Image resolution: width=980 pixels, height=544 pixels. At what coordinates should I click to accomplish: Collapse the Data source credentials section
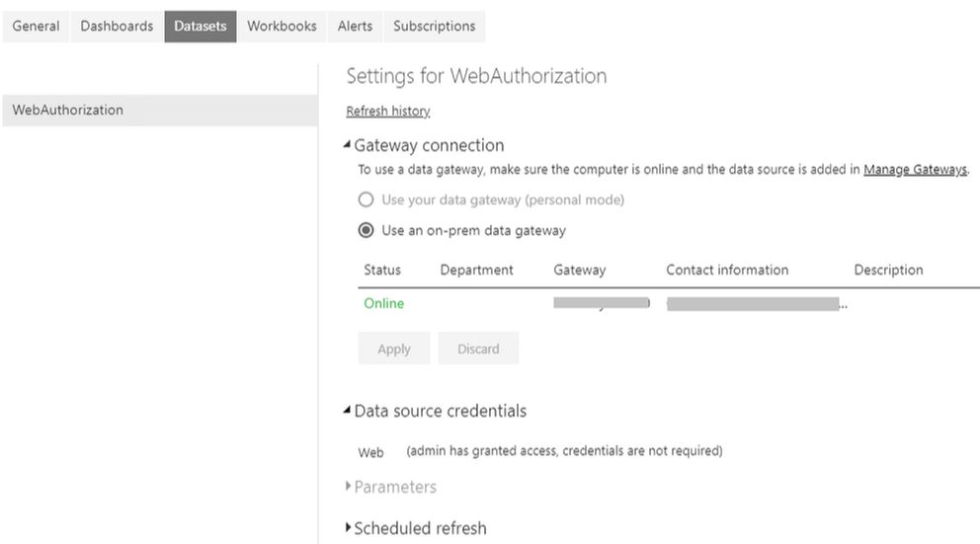tap(347, 411)
